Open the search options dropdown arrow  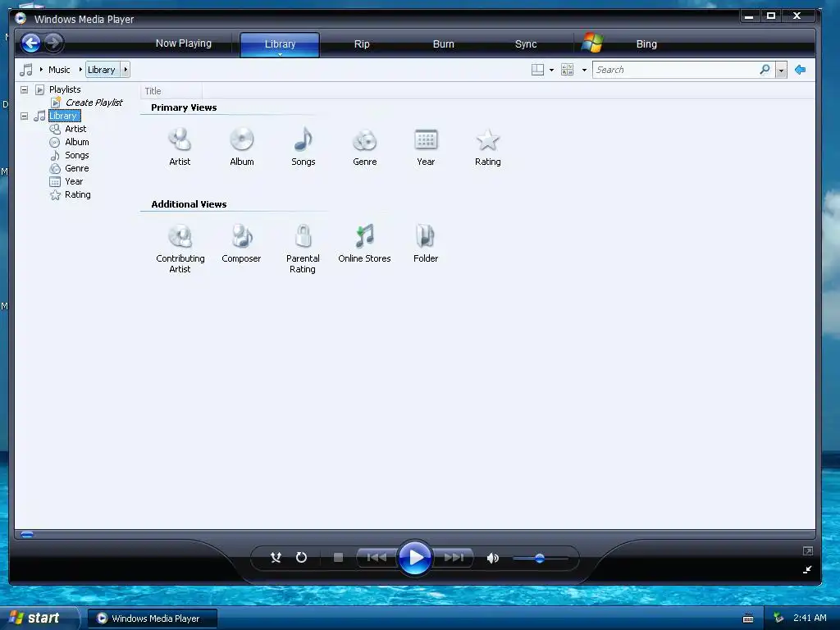pyautogui.click(x=781, y=71)
